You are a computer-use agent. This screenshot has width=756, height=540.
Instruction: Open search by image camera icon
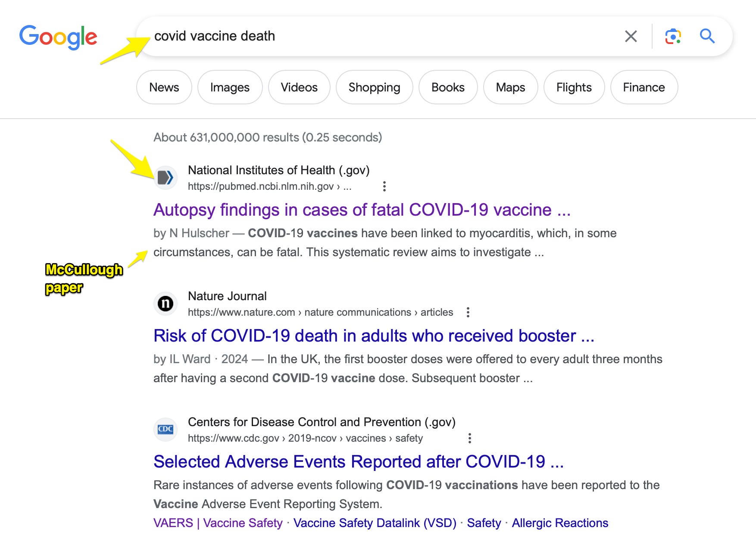point(673,36)
